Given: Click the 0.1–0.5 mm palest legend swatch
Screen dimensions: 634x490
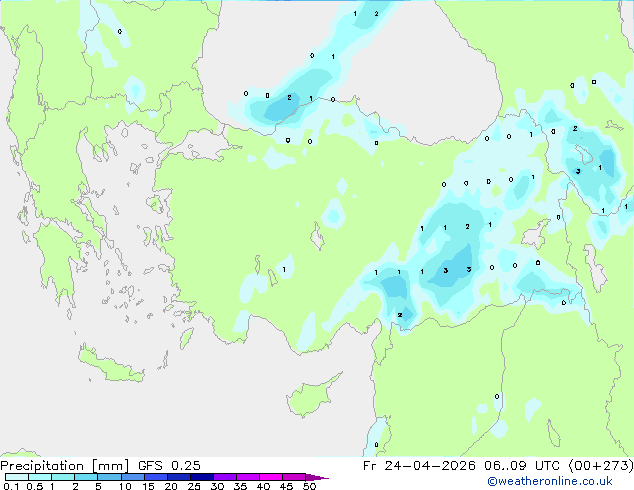Looking at the screenshot, I should pyautogui.click(x=17, y=477).
